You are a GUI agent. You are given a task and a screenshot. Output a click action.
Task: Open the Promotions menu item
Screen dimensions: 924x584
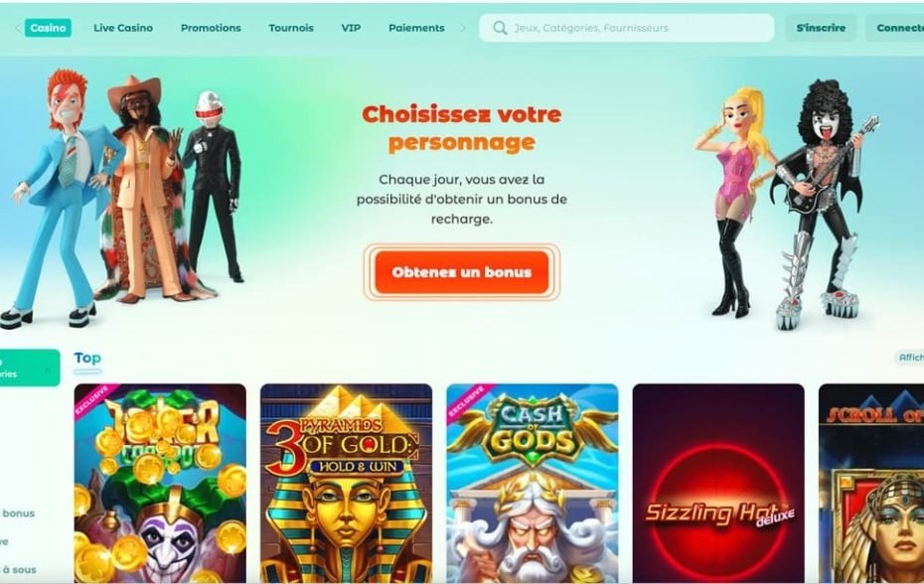point(211,28)
